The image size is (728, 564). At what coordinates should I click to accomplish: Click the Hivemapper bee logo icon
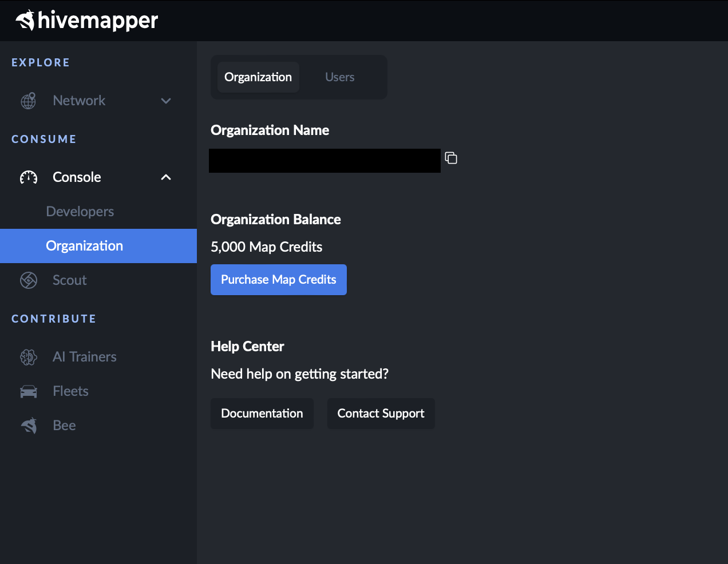tap(25, 21)
